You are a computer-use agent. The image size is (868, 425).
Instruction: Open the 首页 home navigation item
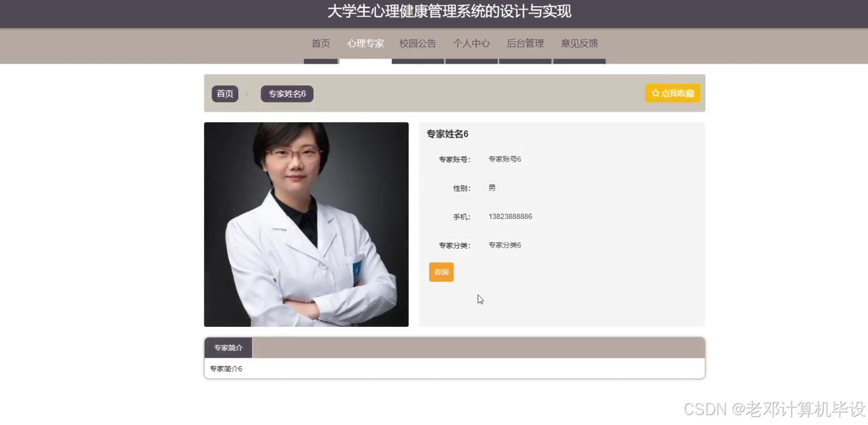pyautogui.click(x=320, y=43)
